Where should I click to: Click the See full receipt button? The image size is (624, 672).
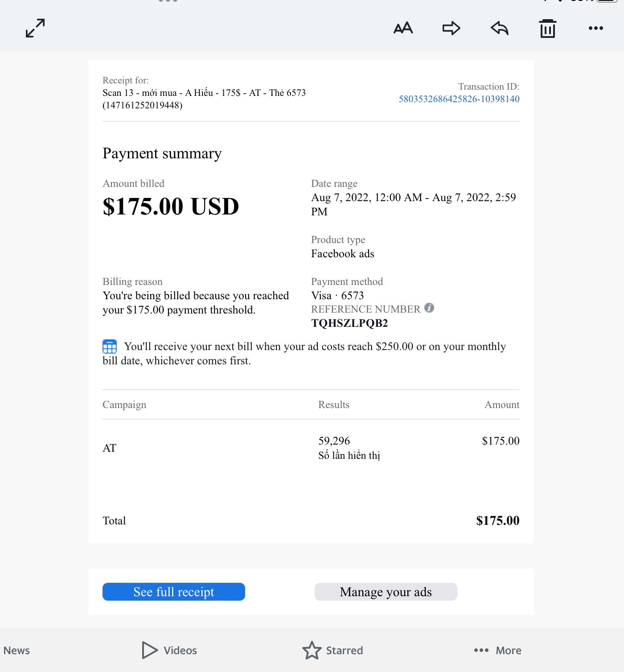click(174, 592)
